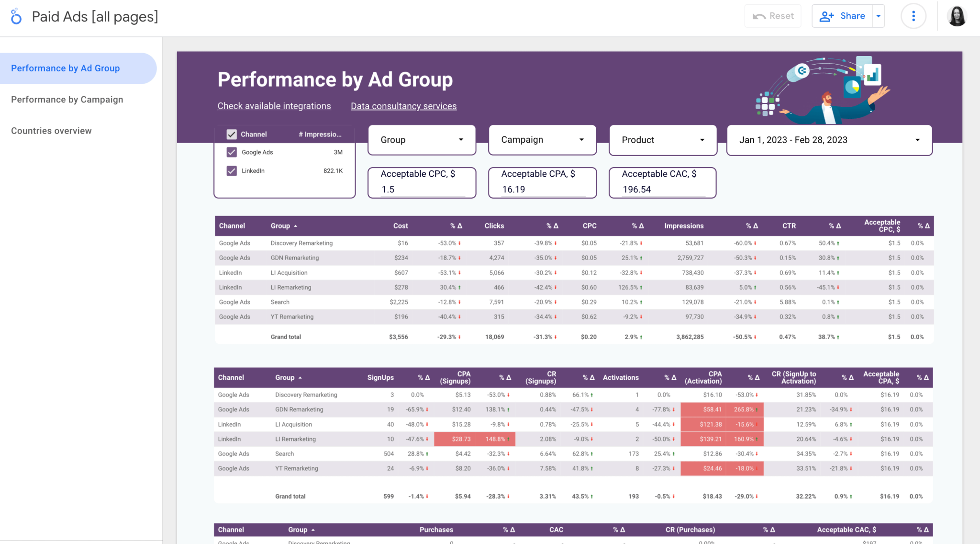Open the three-dot more options menu
The height and width of the screenshot is (544, 980).
913,16
